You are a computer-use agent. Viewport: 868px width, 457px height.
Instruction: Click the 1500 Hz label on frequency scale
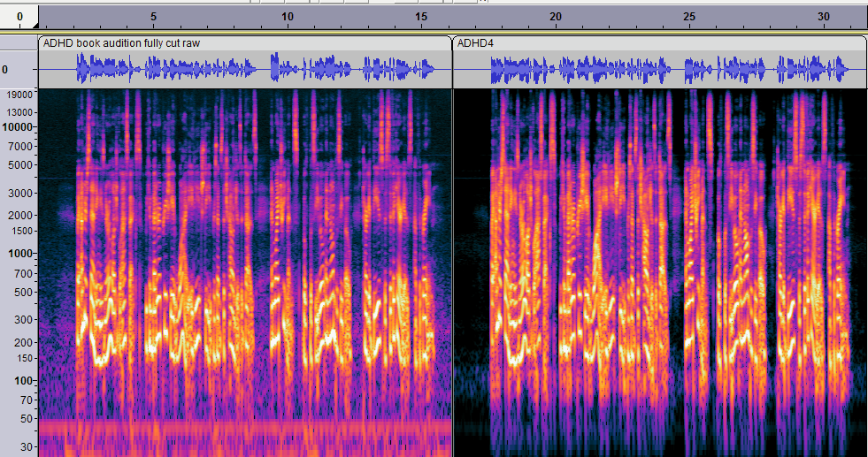click(21, 231)
